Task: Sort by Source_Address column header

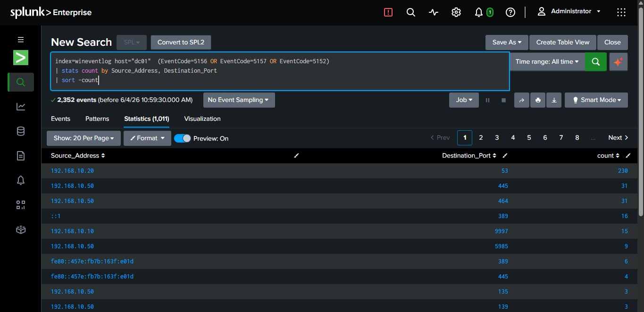Action: pyautogui.click(x=78, y=155)
